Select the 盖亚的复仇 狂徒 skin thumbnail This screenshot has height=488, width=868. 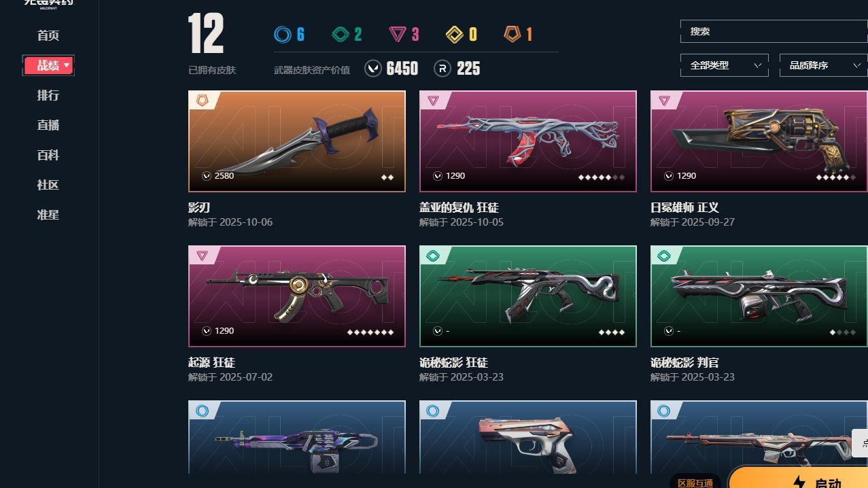click(x=528, y=141)
